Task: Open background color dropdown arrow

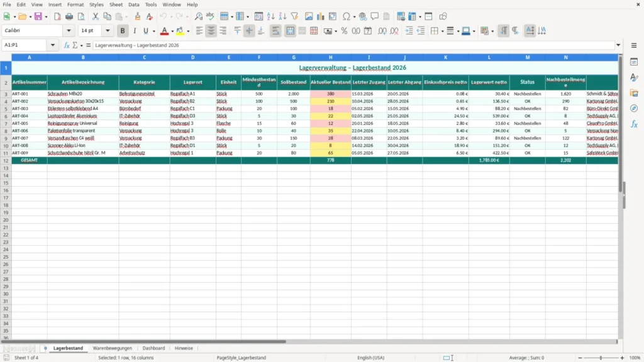Action: 188,31
